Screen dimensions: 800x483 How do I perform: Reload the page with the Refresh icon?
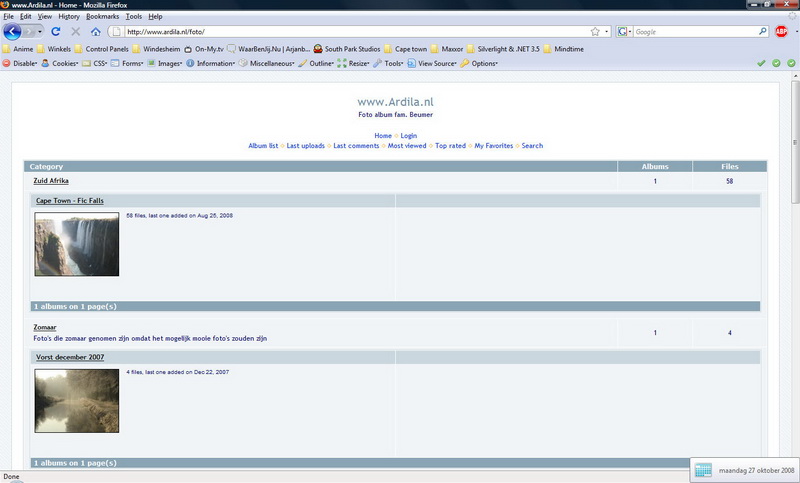[56, 32]
